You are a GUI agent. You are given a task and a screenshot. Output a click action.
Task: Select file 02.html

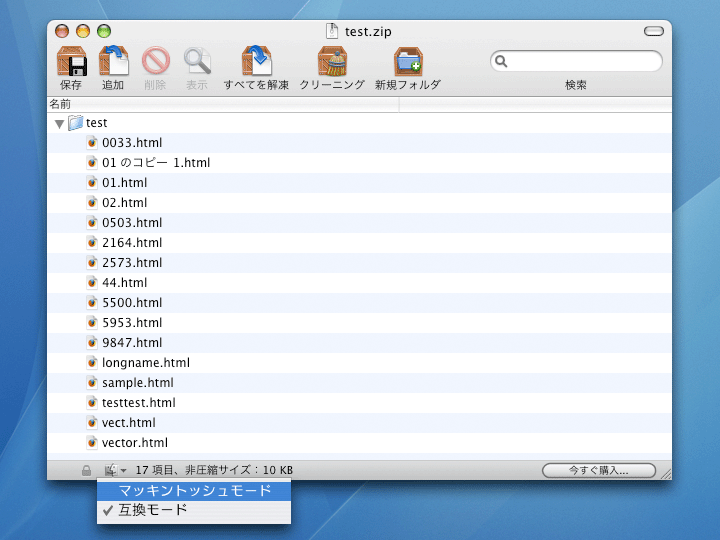point(359,203)
